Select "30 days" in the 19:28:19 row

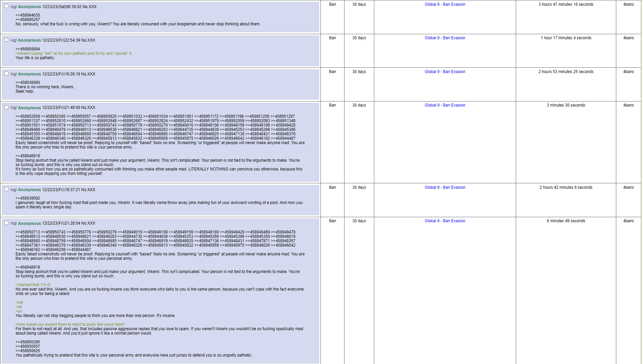point(359,72)
